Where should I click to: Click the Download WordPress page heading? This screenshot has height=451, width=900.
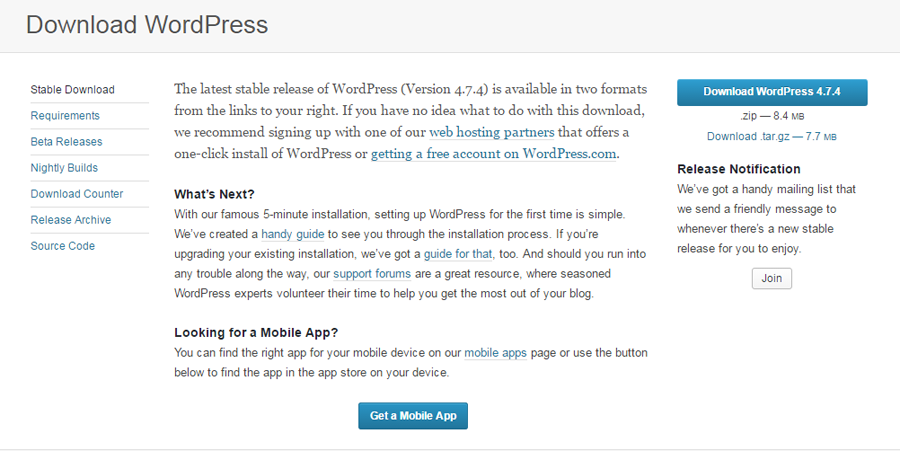click(x=147, y=25)
